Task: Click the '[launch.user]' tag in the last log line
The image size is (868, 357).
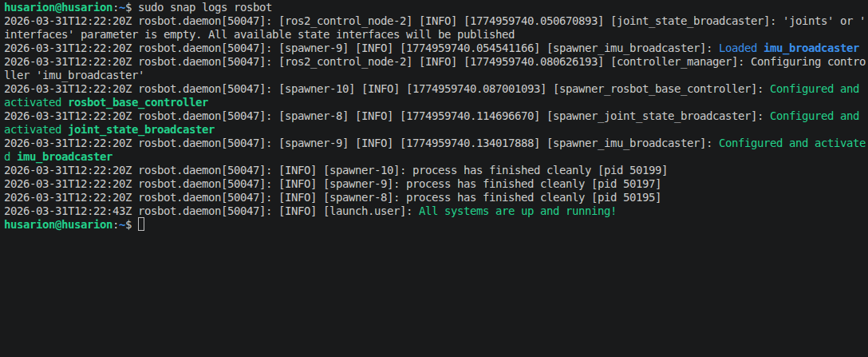Action: click(x=367, y=211)
